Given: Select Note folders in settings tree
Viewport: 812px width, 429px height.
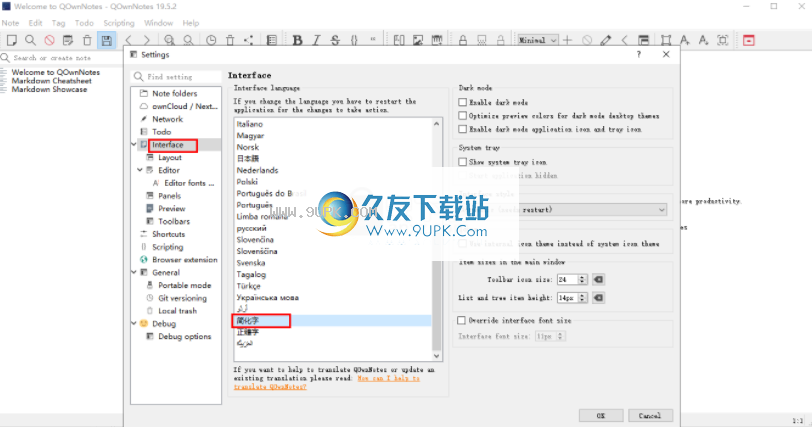Looking at the screenshot, I should 175,93.
